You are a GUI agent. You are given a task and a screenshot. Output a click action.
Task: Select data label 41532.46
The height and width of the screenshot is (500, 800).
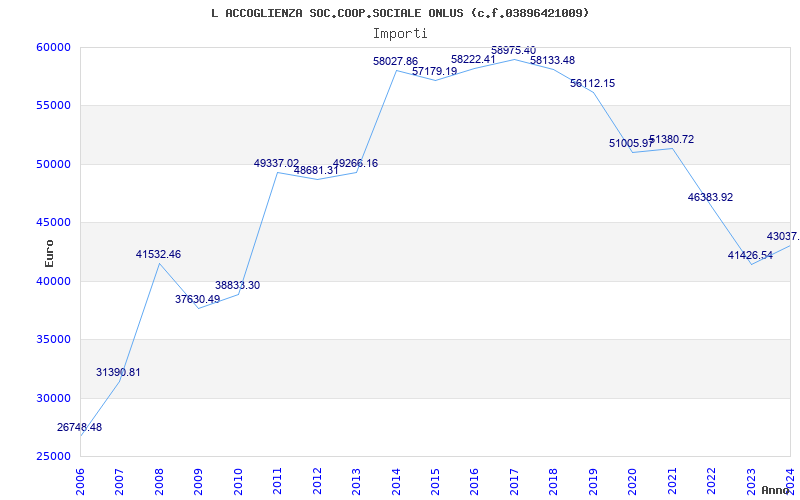158,254
